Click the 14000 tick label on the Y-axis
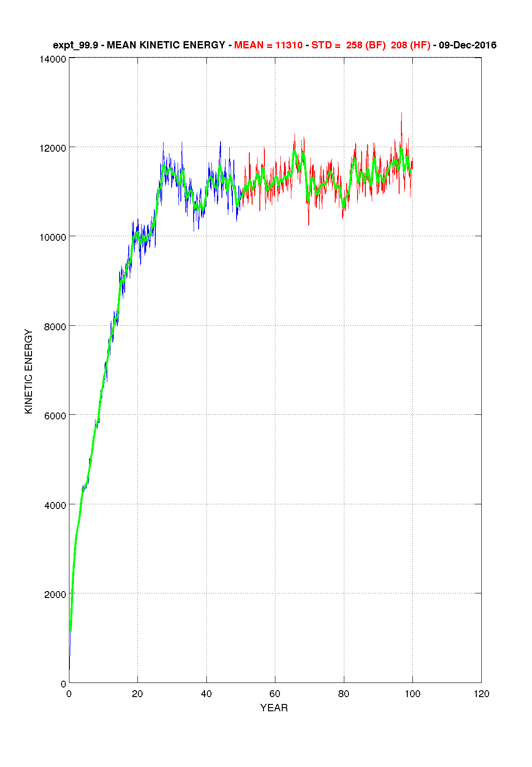Screen dimensions: 532x767 [x=54, y=59]
